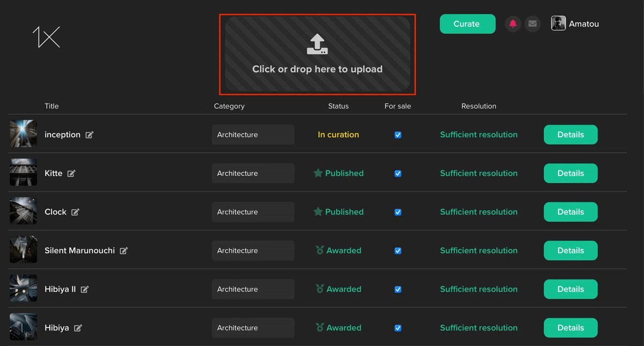Edit the Silent Marunouchi title
644x346 pixels.
(x=123, y=251)
